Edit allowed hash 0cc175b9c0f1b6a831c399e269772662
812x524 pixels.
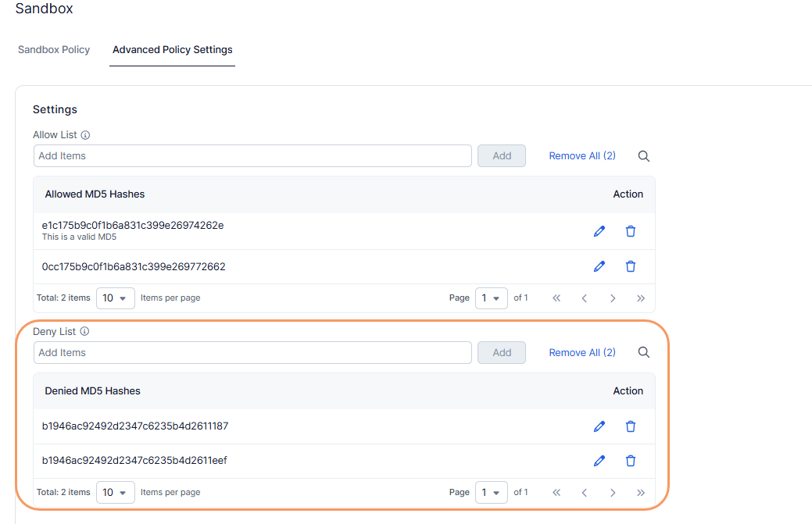pyautogui.click(x=599, y=266)
